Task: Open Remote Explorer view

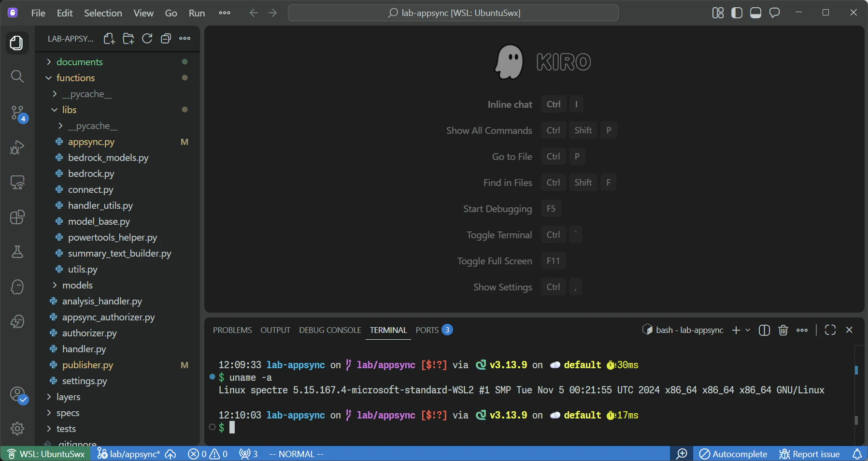Action: coord(17,182)
